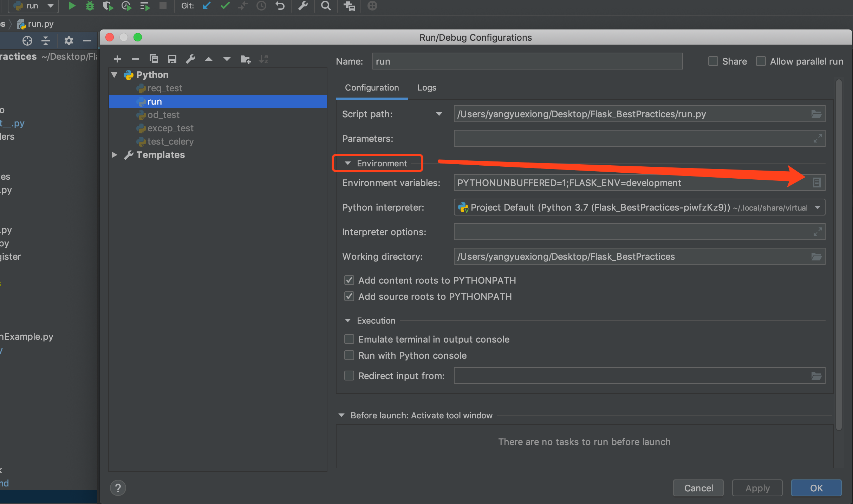This screenshot has width=853, height=504.
Task: Enable Emulate terminal in output console
Action: pyautogui.click(x=349, y=339)
